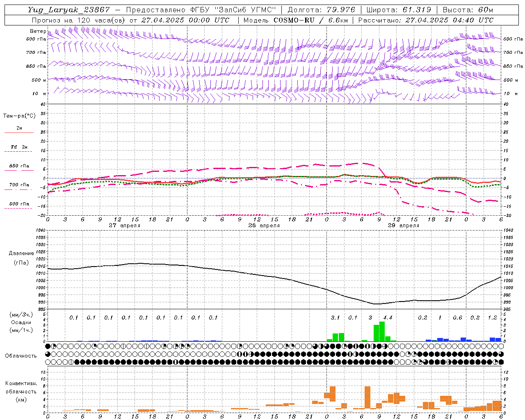Click the 28 апреля date label
This screenshot has height=420, width=525.
[x=264, y=226]
